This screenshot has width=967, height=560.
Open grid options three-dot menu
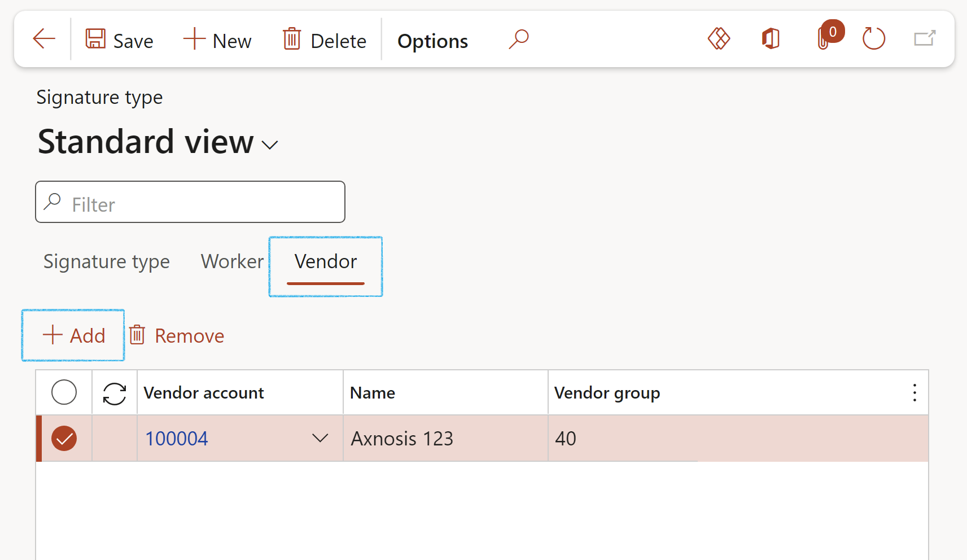(x=915, y=393)
